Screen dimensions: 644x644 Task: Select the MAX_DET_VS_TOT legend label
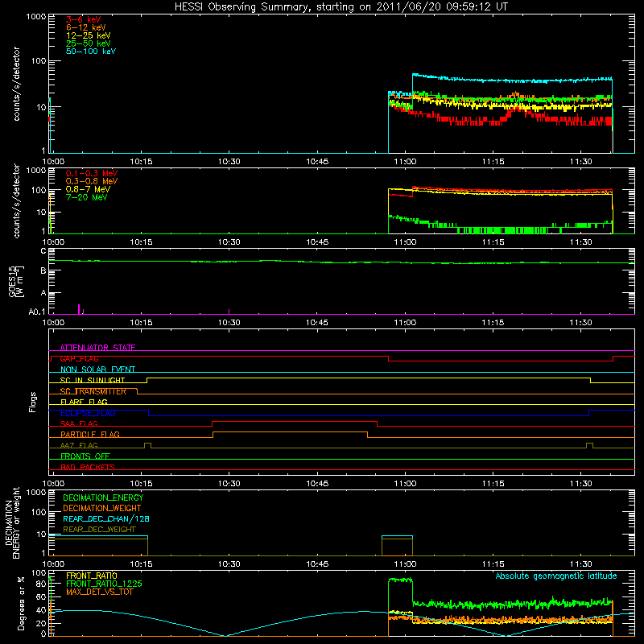click(100, 592)
